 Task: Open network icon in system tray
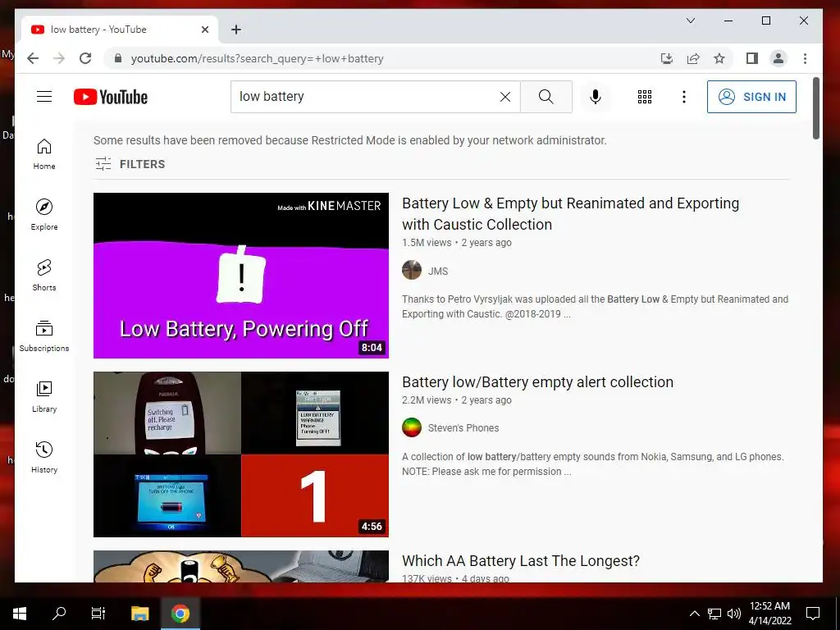pyautogui.click(x=714, y=614)
